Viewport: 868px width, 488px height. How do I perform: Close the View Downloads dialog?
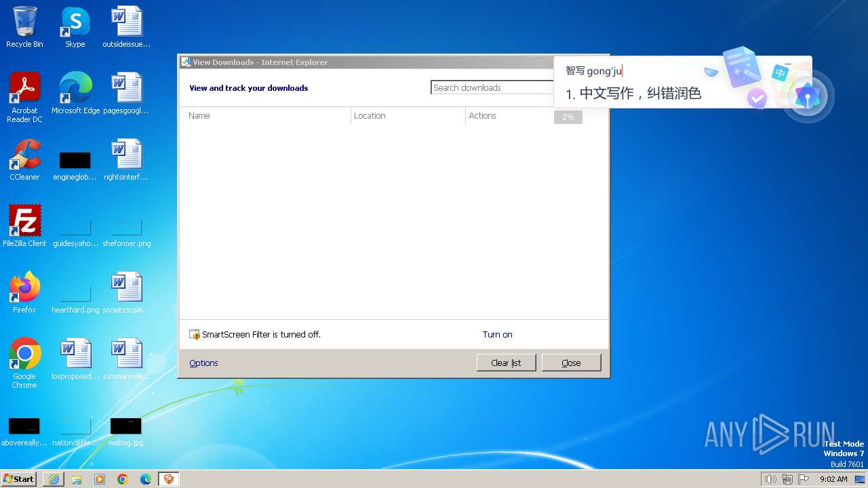pos(571,363)
